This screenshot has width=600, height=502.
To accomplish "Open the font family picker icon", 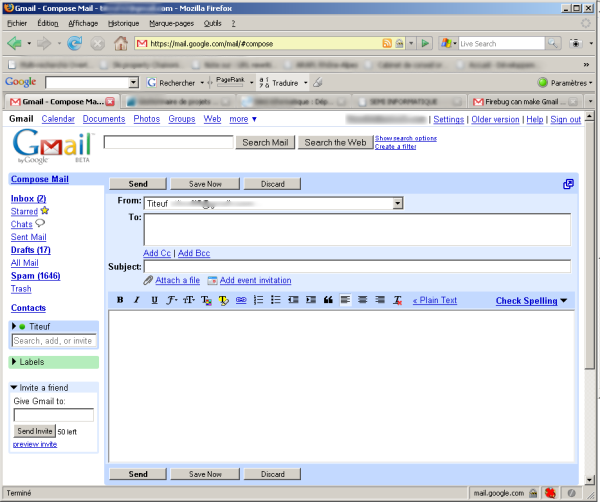I will pyautogui.click(x=171, y=300).
